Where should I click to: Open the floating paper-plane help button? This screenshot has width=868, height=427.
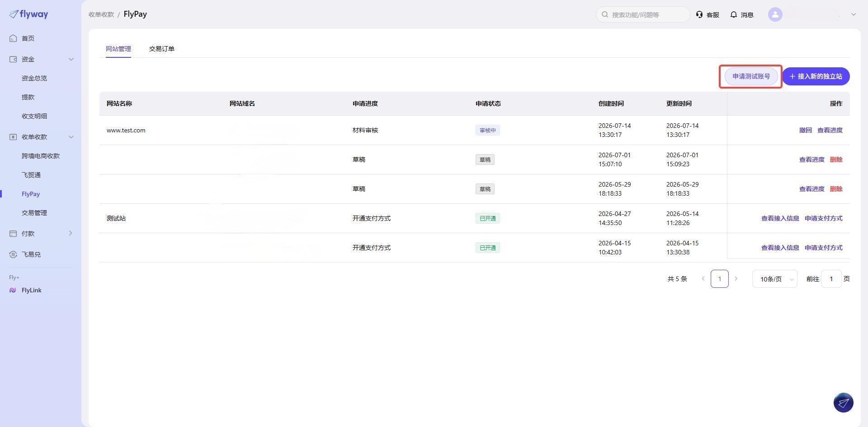[x=843, y=403]
